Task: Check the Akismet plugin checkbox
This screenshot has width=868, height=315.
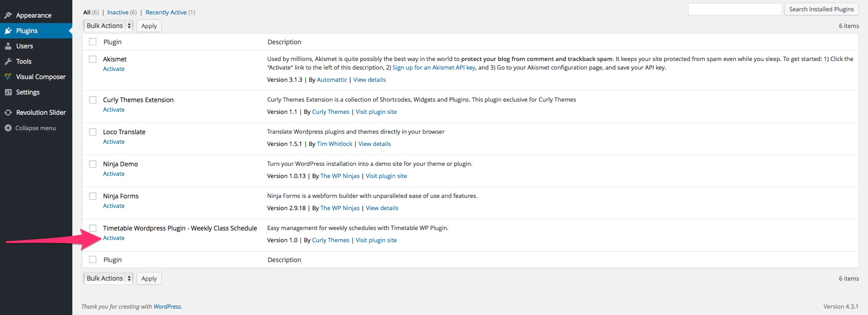Action: (x=93, y=59)
